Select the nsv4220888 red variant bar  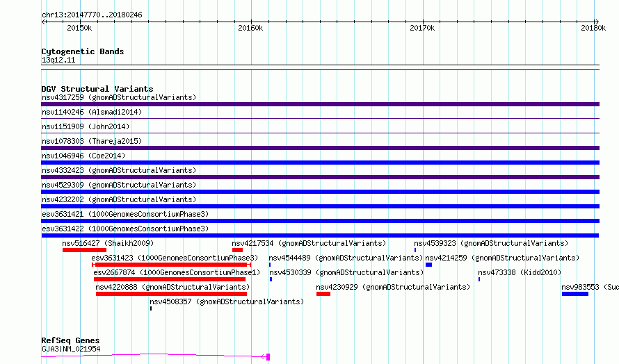tap(171, 294)
